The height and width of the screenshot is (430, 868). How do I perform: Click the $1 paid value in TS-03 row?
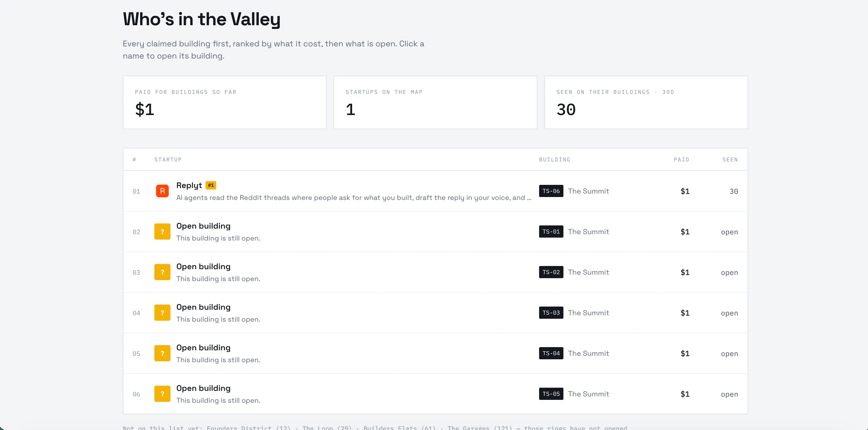coord(685,313)
